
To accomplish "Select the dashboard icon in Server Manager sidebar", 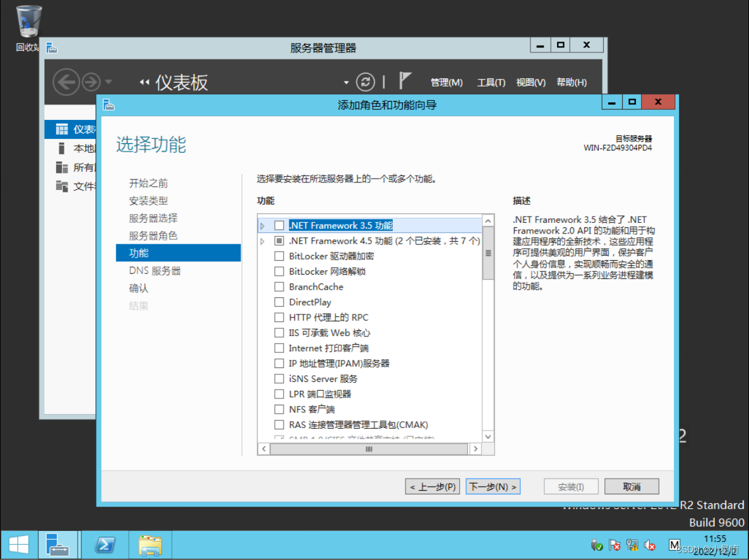I will click(62, 129).
